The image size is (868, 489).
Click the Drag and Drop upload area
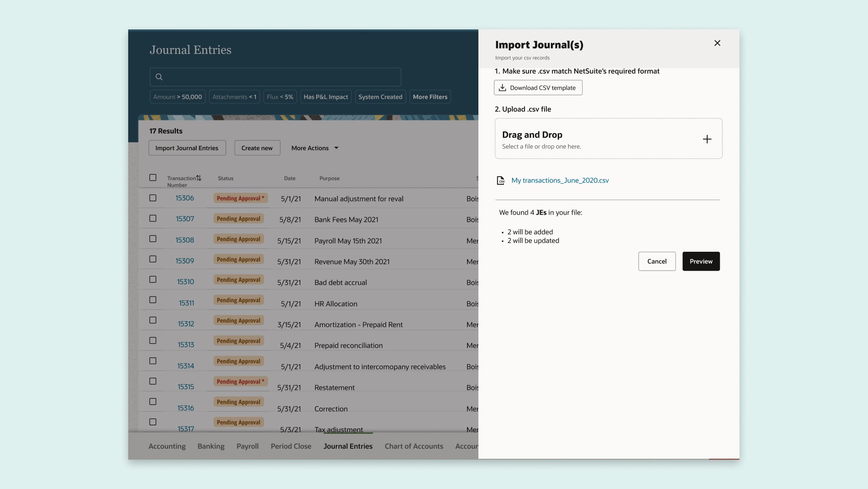pos(608,139)
